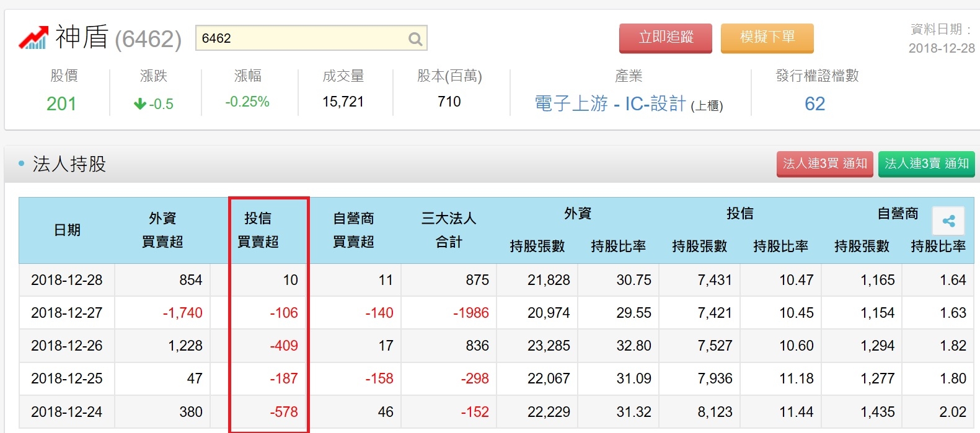Click three-institution total 875

477,280
